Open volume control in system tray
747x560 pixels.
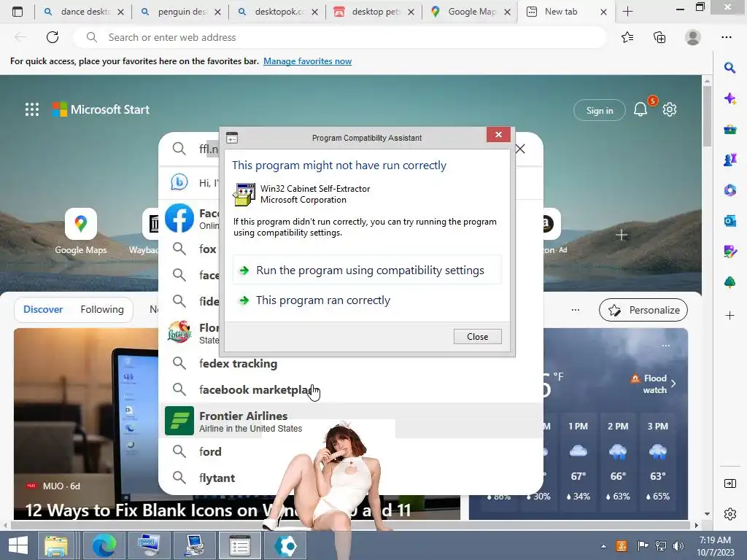[678, 546]
